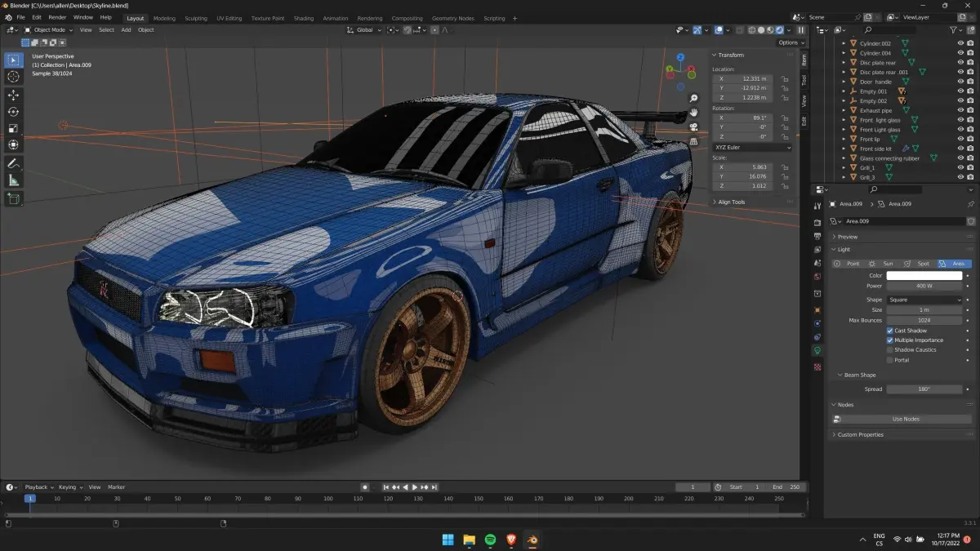Hide Exhaust pipe with its eye icon

click(x=960, y=110)
